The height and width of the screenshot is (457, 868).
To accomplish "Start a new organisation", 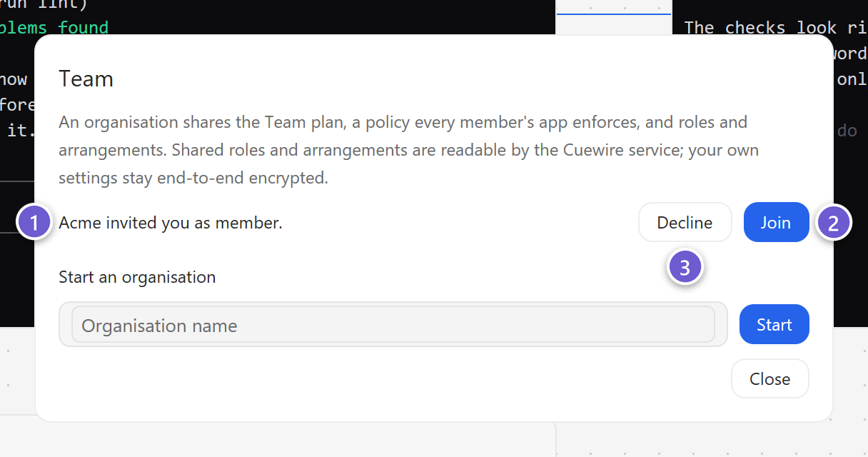I will (x=774, y=324).
